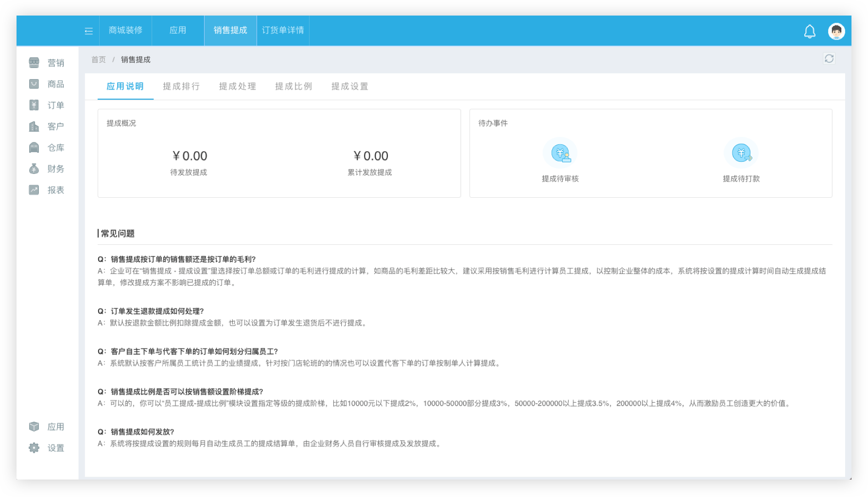
Task: Open 仓库 from the sidebar
Action: [47, 148]
